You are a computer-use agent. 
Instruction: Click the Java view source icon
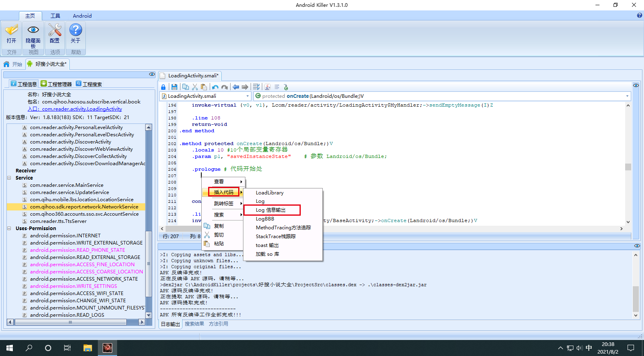[x=267, y=87]
